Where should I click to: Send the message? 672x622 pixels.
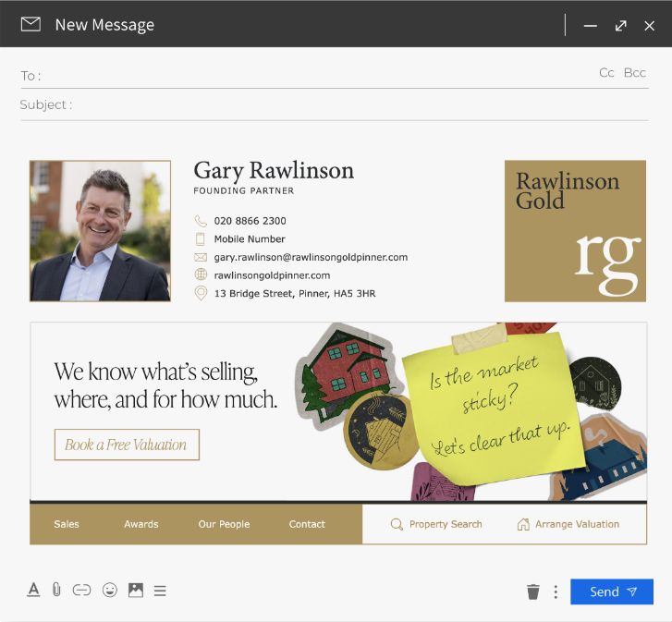[612, 592]
